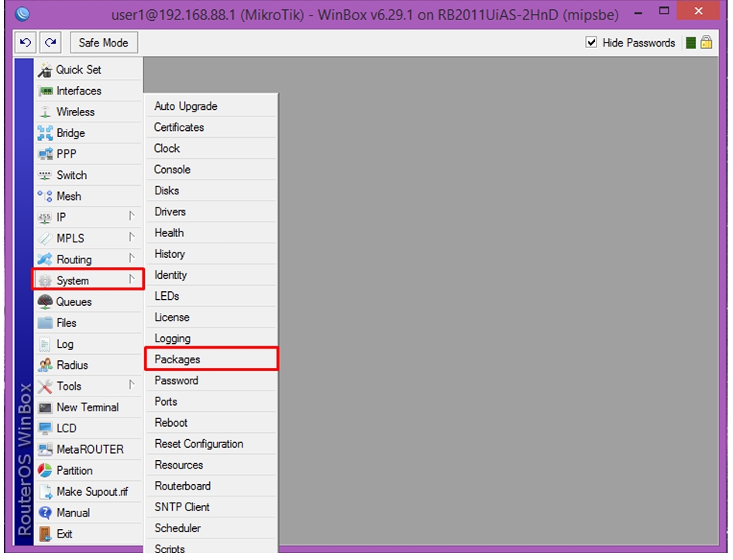Select Auto Upgrade menu entry

click(x=212, y=106)
